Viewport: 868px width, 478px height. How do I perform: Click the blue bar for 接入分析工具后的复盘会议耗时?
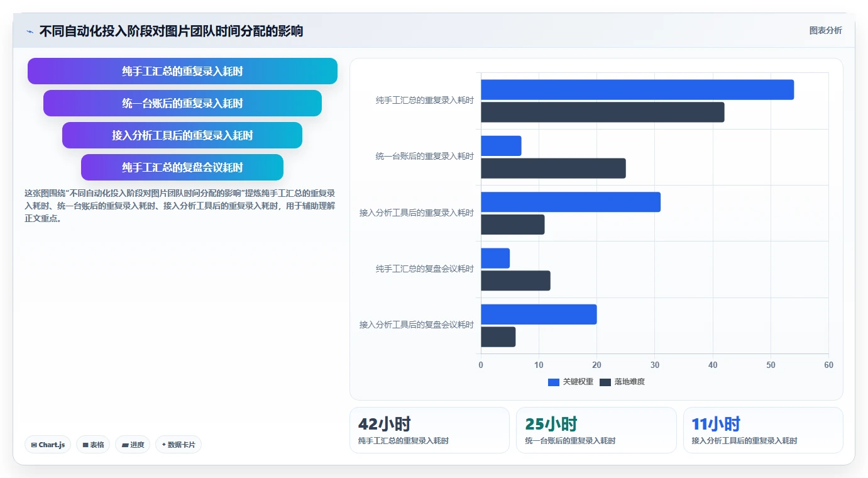click(x=539, y=314)
